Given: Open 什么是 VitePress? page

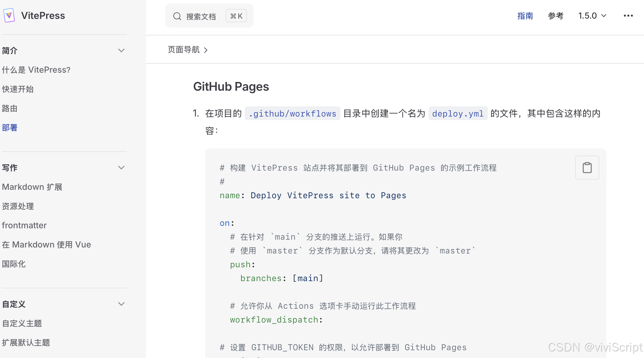Looking at the screenshot, I should tap(36, 70).
